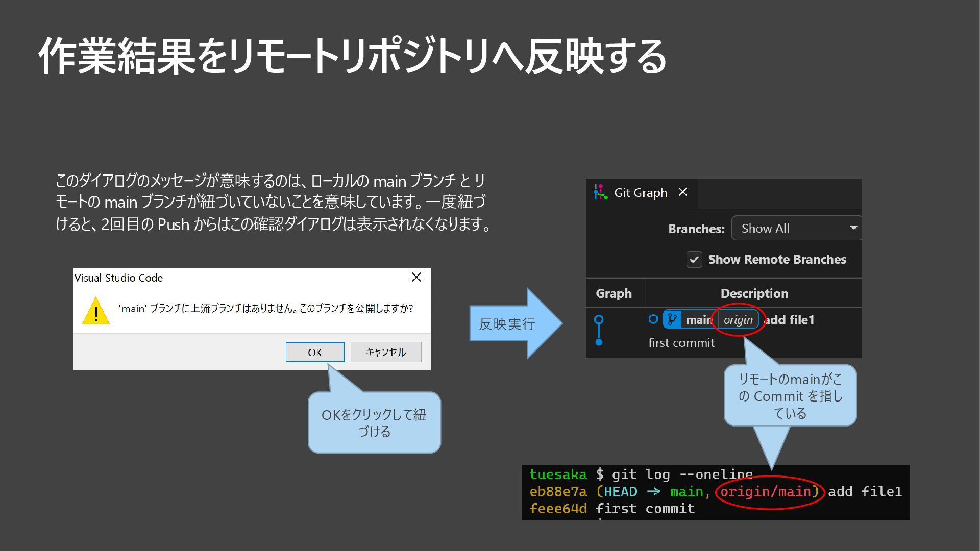
Task: Select the Git Graph tab label
Action: (640, 193)
